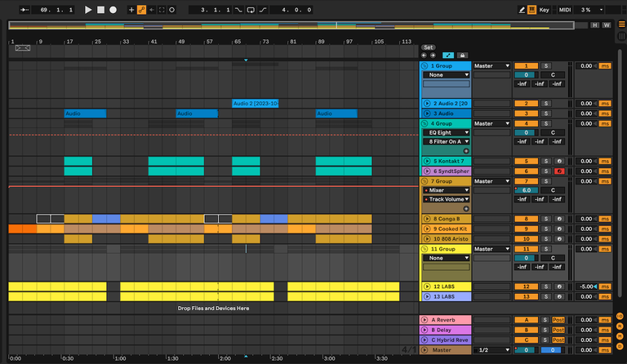Screen dimensions: 627x364
Task: Fold the 11 Group track
Action: [425, 249]
